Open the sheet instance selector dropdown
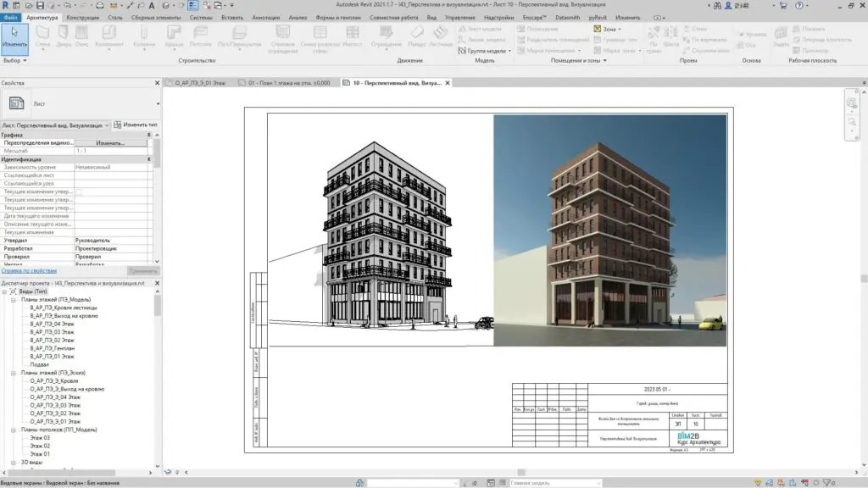868x488 pixels. pos(108,125)
